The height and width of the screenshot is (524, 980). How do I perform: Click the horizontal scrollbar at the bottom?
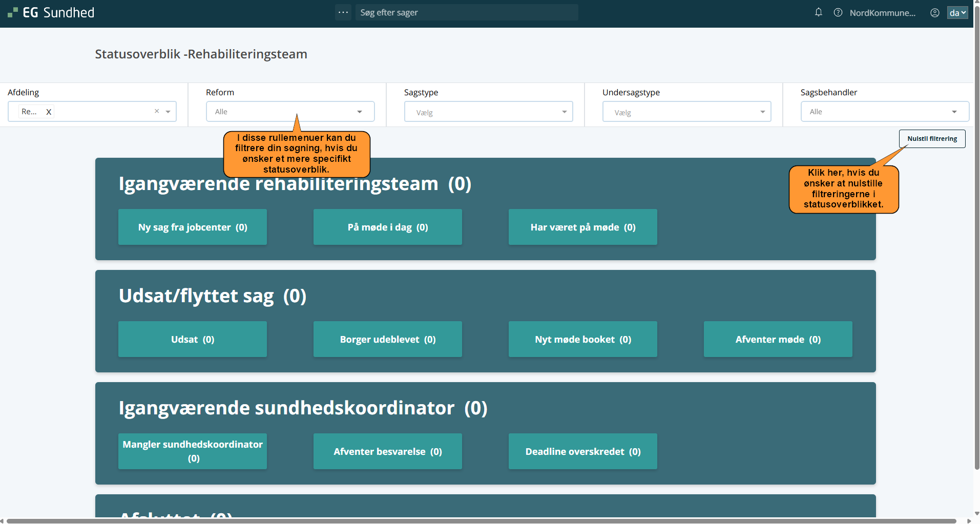coord(482,521)
